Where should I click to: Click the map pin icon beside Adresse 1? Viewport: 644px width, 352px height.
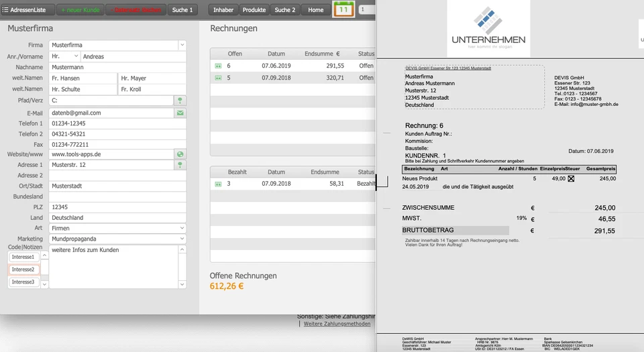tap(180, 165)
